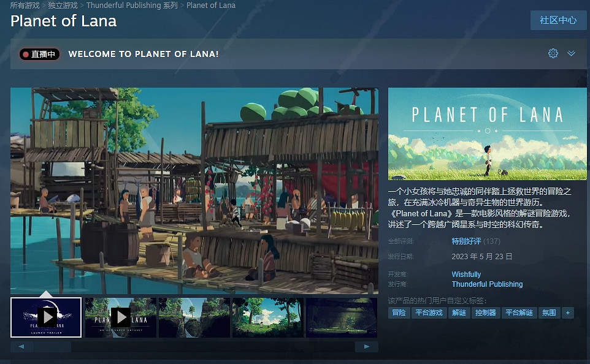Play the launch trailer thumbnail
This screenshot has width=590, height=364.
point(46,317)
